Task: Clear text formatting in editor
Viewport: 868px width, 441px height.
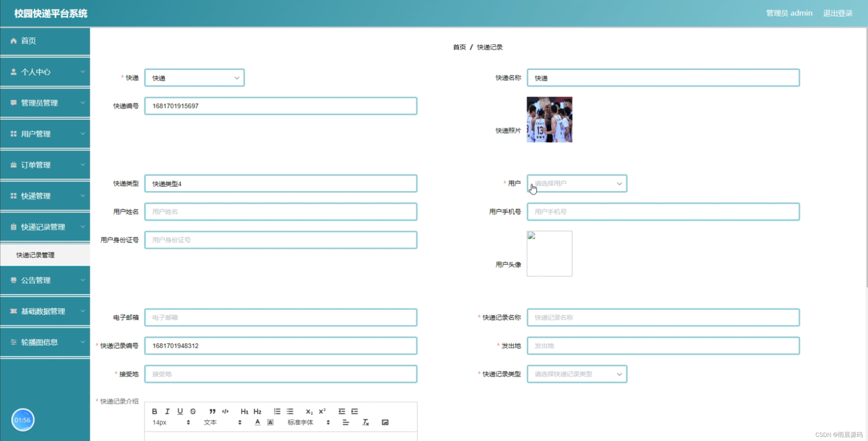Action: pyautogui.click(x=365, y=422)
